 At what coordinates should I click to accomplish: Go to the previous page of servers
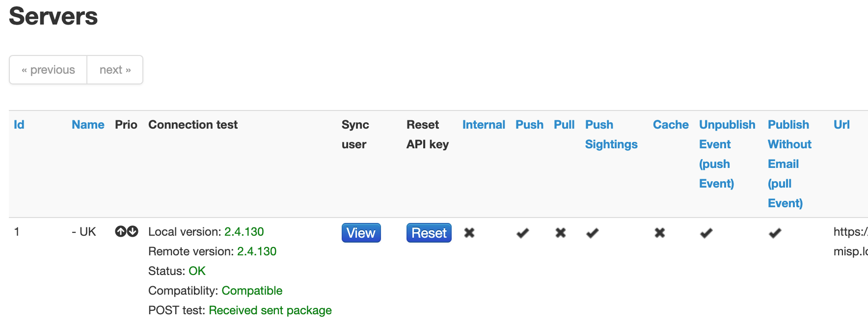click(48, 70)
